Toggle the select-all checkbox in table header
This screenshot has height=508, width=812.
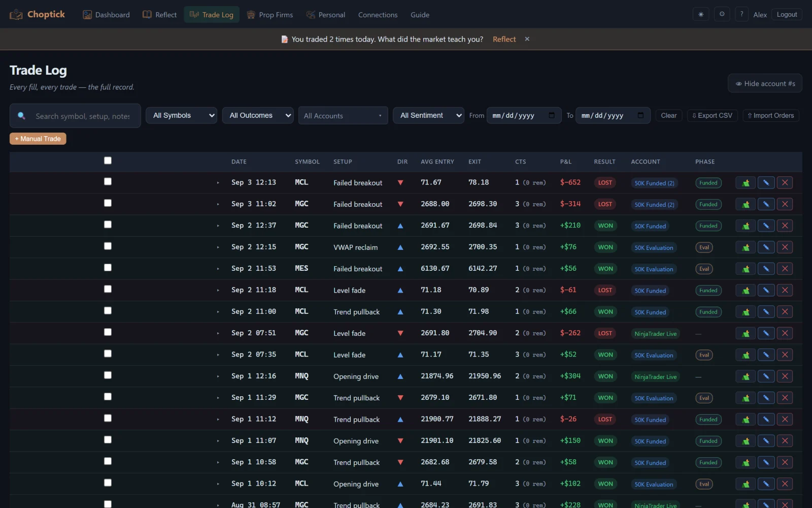click(x=108, y=161)
